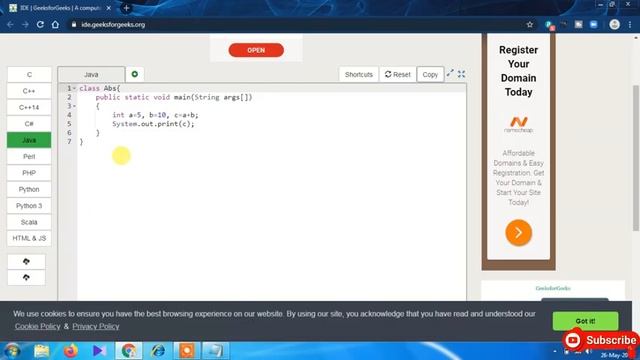Select the PHP language option
This screenshot has height=360, width=640.
[x=29, y=173]
